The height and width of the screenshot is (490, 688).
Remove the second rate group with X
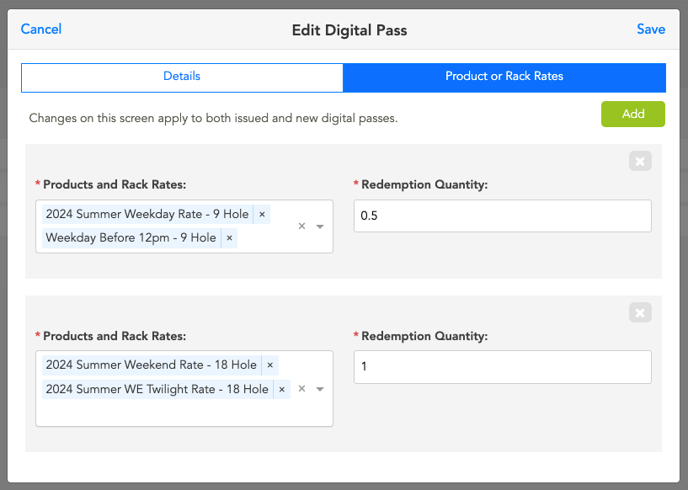pyautogui.click(x=640, y=313)
